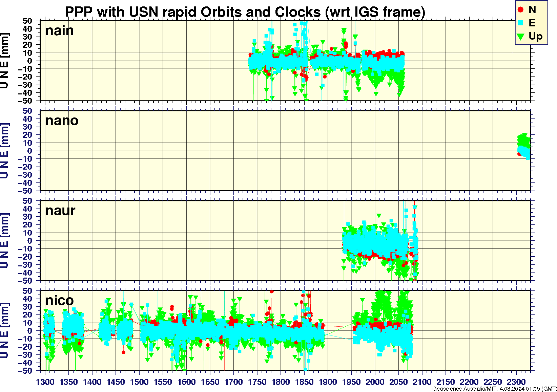
Task: Click the 'nain' station label
Action: 60,30
